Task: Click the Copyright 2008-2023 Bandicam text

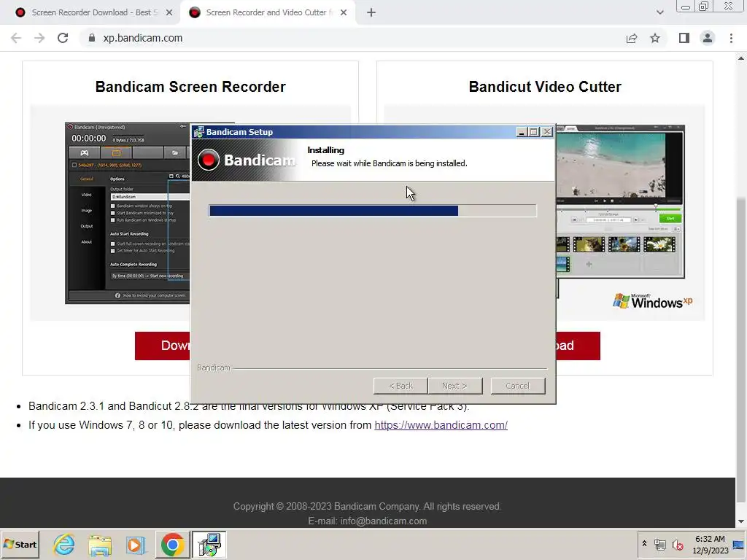Action: coord(367,506)
